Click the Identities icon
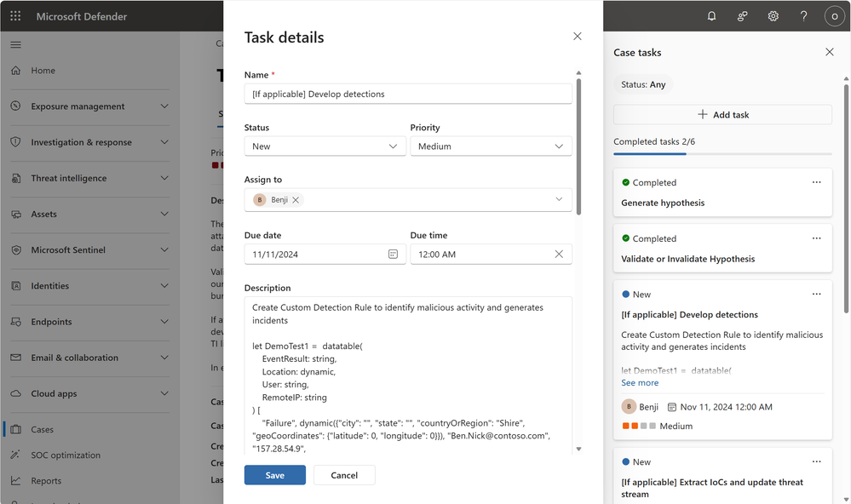This screenshot has width=851, height=504. [15, 286]
